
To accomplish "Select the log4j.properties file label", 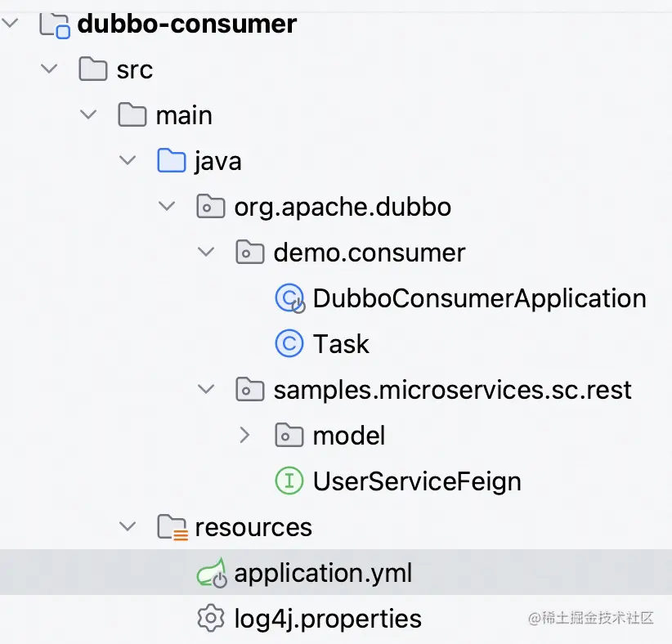I will 328,619.
